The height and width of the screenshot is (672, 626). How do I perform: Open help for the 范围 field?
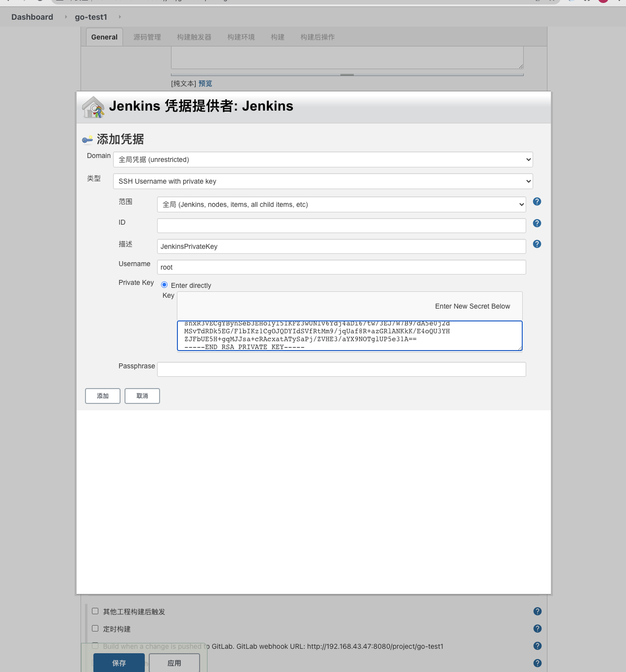coord(537,201)
